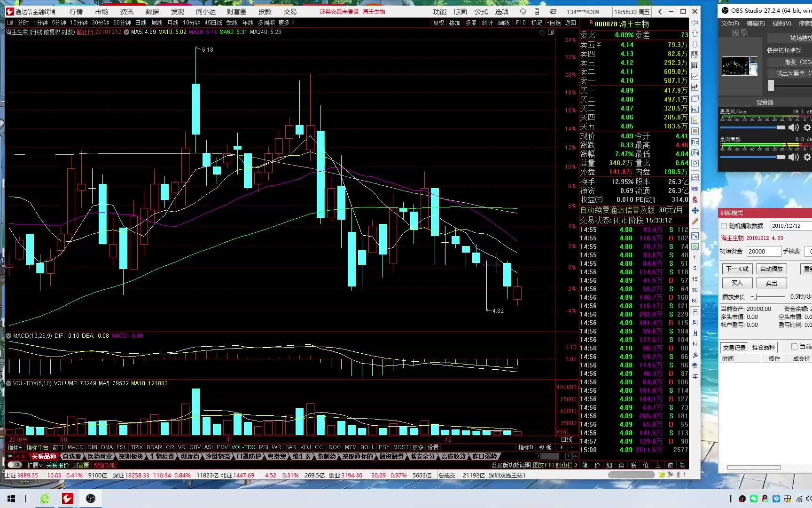Click the left arrow back icon in sidebar

695,23
